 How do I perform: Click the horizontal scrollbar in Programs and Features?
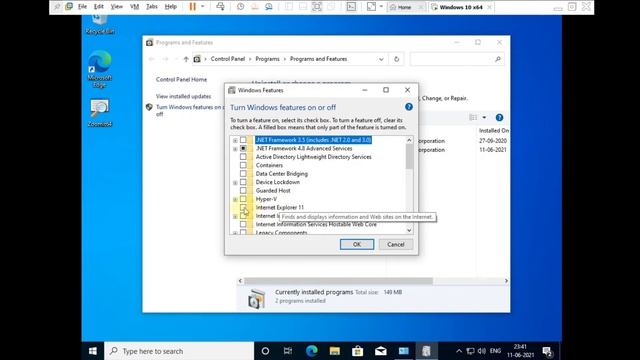click(338, 281)
